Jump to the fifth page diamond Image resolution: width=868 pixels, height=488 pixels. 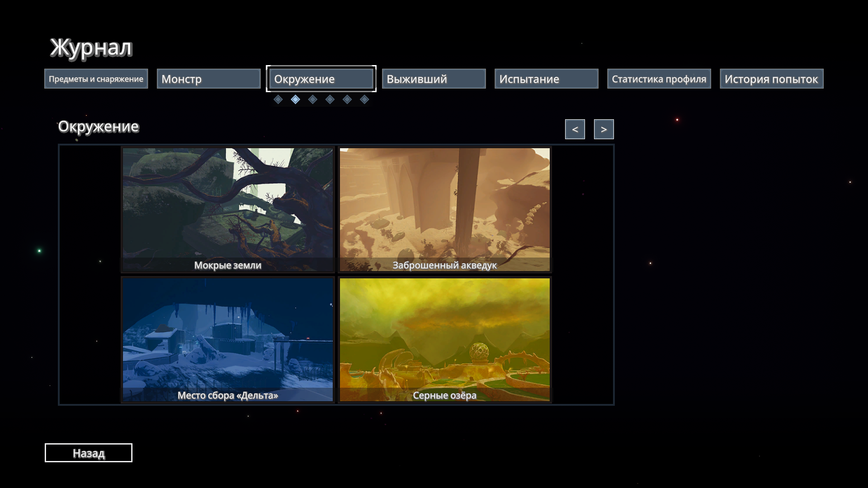[x=347, y=99]
